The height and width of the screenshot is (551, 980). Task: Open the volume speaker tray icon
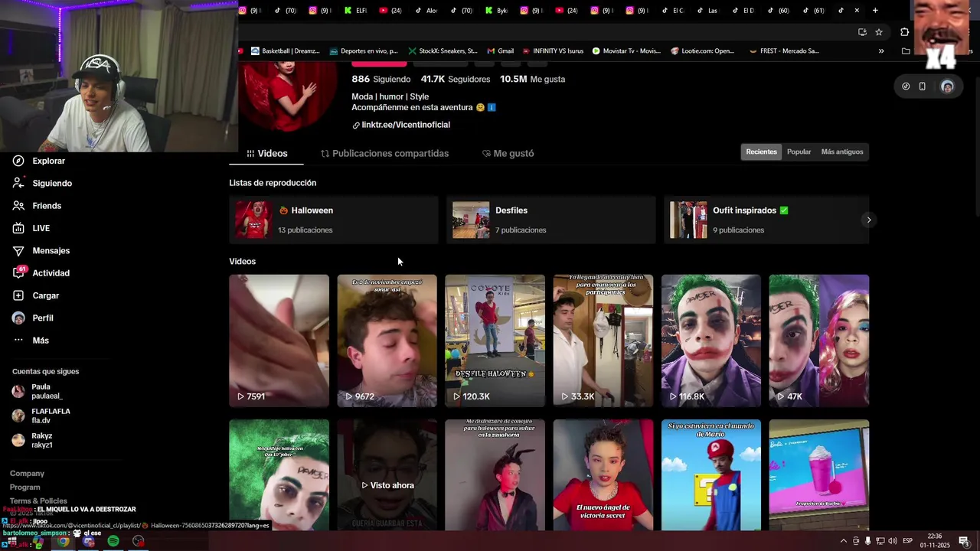point(892,541)
